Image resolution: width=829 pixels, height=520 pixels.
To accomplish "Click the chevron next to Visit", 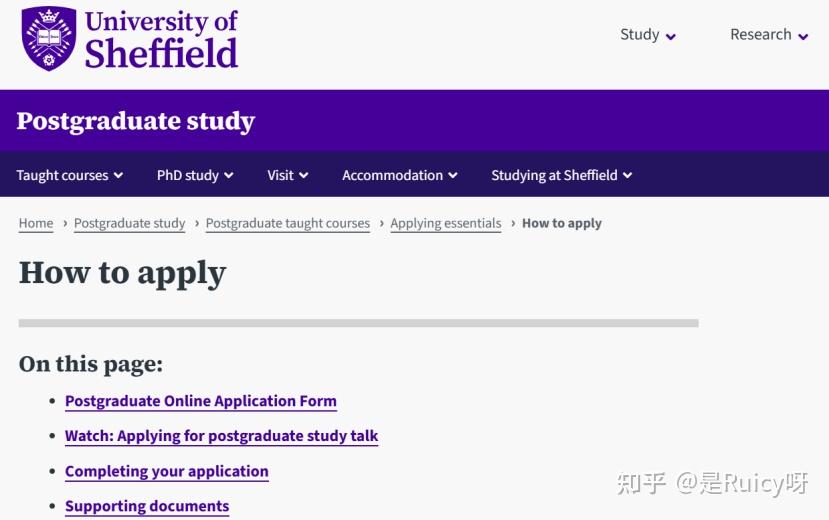I will [303, 175].
